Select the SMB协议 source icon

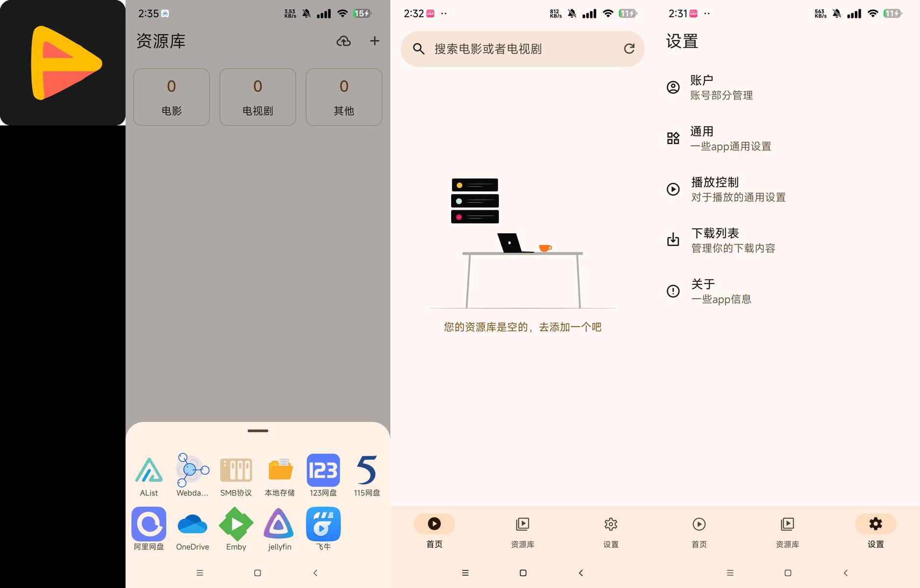pyautogui.click(x=236, y=470)
